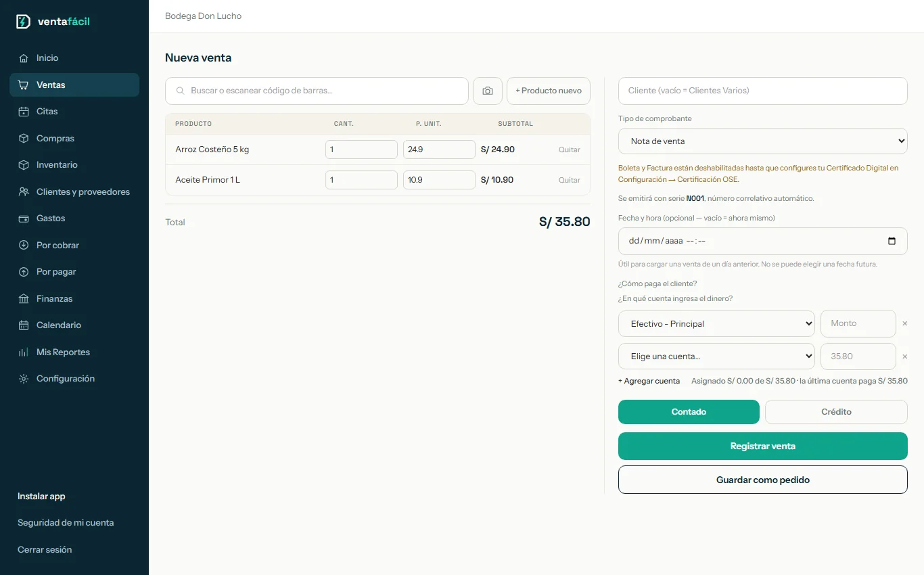
Task: Click the Cliente input field
Action: tap(763, 91)
